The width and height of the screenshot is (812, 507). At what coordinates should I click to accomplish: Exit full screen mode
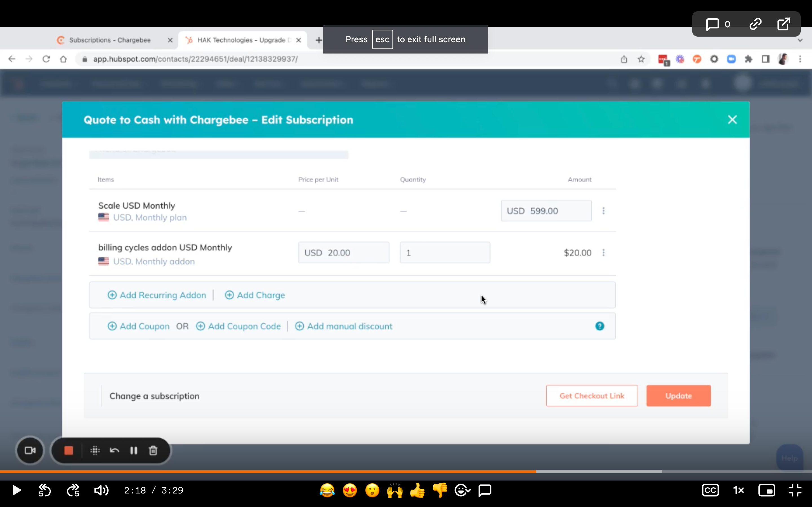point(795,490)
